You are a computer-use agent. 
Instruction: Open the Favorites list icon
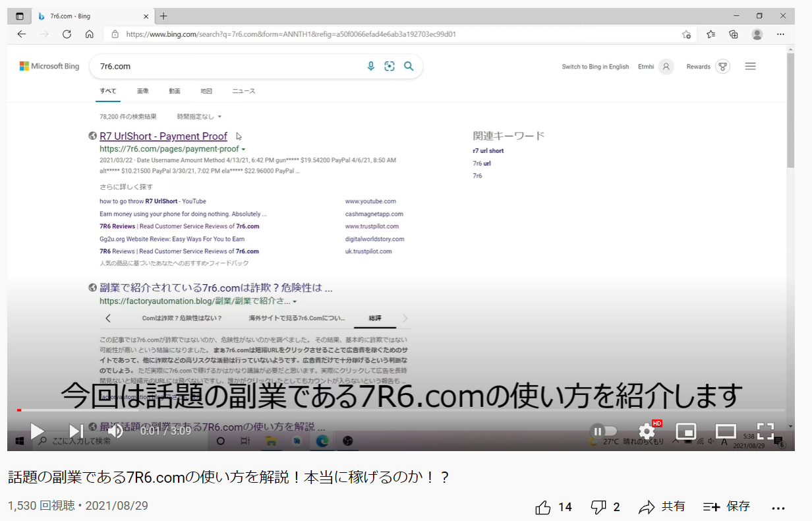coord(710,34)
